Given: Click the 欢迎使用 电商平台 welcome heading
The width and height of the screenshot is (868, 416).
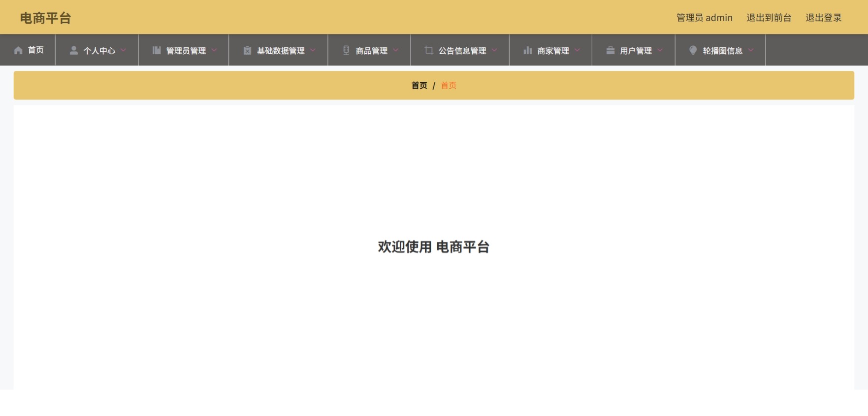Looking at the screenshot, I should (x=434, y=247).
